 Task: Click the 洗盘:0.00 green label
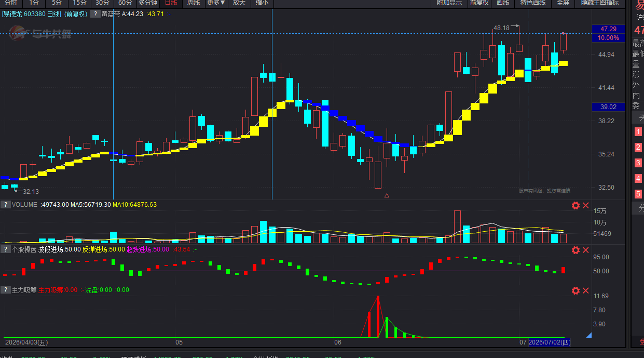(x=99, y=290)
